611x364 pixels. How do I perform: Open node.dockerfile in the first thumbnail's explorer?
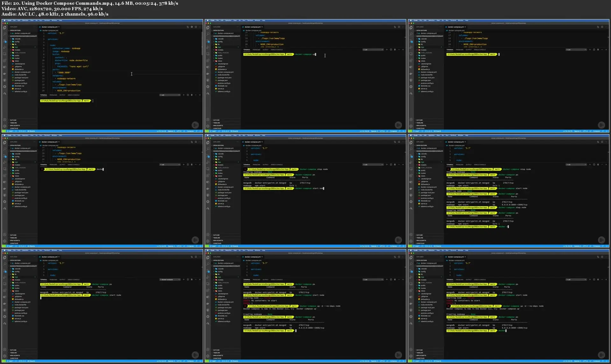20,75
